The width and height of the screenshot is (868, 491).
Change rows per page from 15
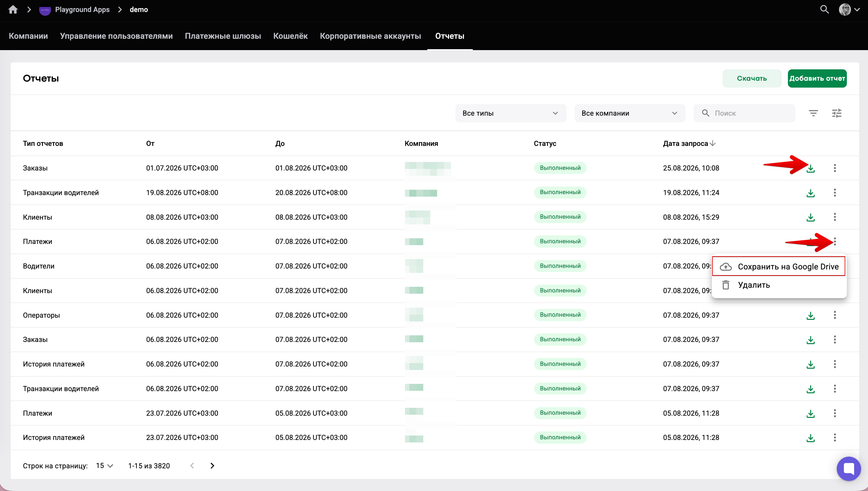104,466
